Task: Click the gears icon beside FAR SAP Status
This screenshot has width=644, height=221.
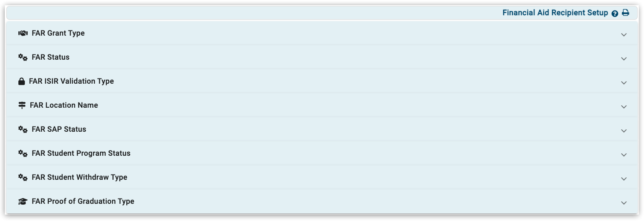Action: pyautogui.click(x=23, y=129)
